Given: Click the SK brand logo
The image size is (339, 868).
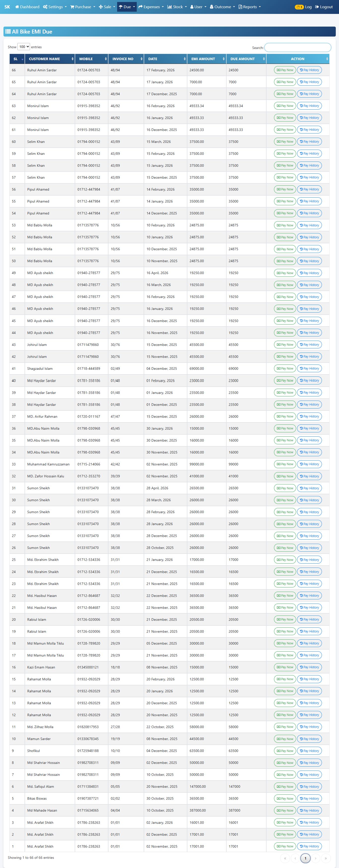Looking at the screenshot, I should coord(7,7).
